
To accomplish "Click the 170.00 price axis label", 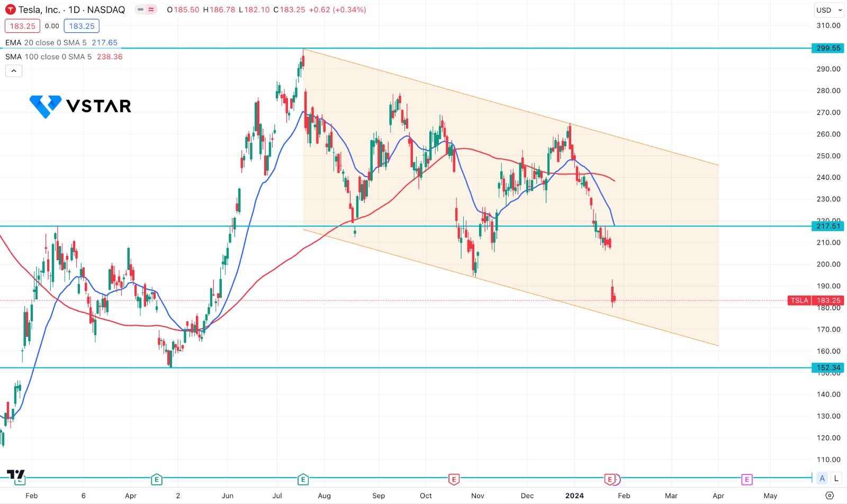I will click(828, 329).
